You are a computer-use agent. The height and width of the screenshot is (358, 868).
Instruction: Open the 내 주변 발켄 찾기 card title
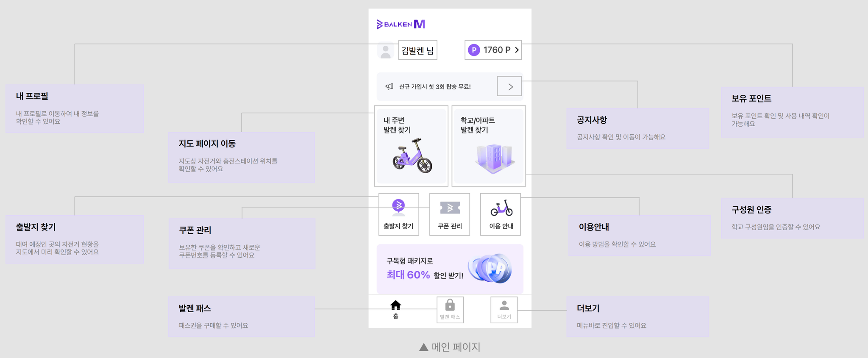tap(397, 125)
